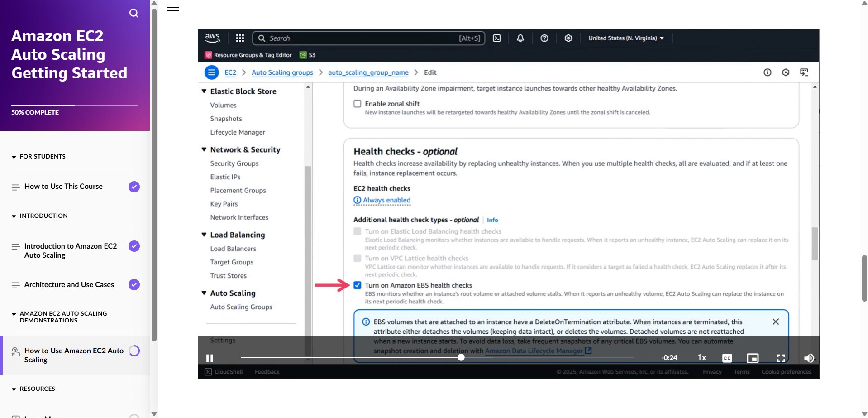Focus the AWS Search field
Image resolution: width=868 pixels, height=418 pixels.
pyautogui.click(x=368, y=38)
